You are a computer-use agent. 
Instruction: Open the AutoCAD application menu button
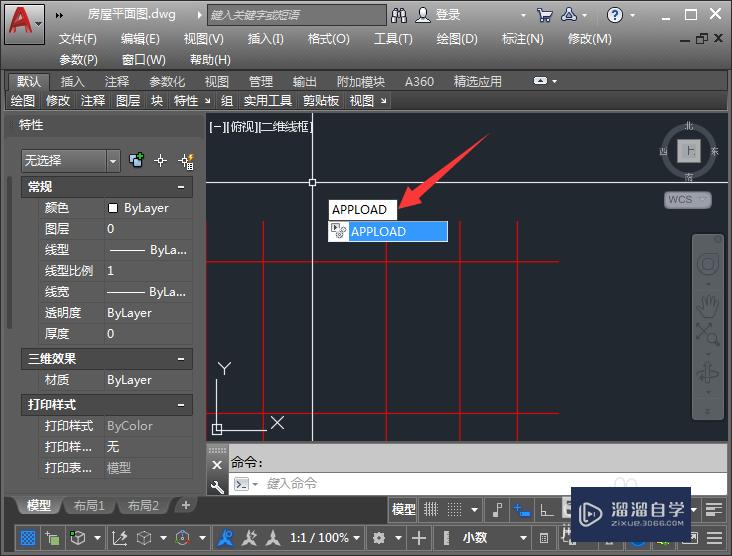click(x=24, y=23)
